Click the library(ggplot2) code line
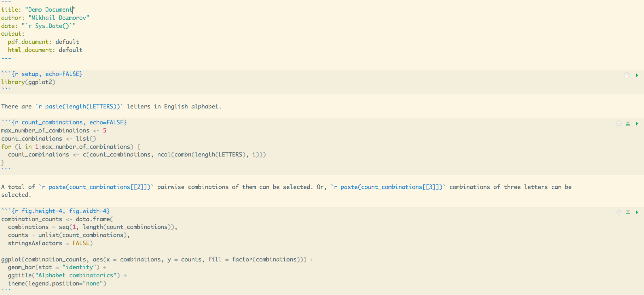The width and height of the screenshot is (644, 295). coord(28,82)
